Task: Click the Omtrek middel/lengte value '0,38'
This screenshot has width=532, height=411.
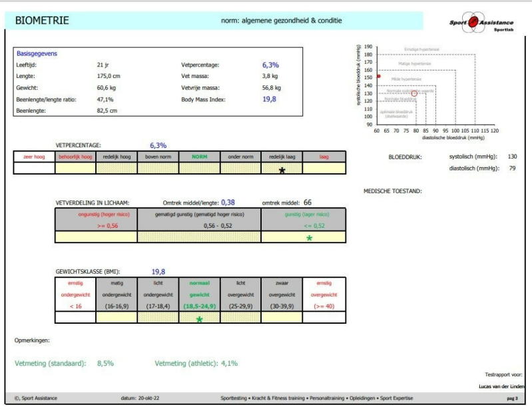Action: (x=228, y=203)
